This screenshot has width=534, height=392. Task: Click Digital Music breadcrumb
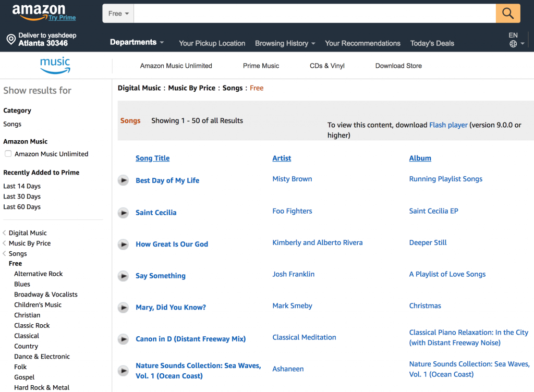click(139, 88)
